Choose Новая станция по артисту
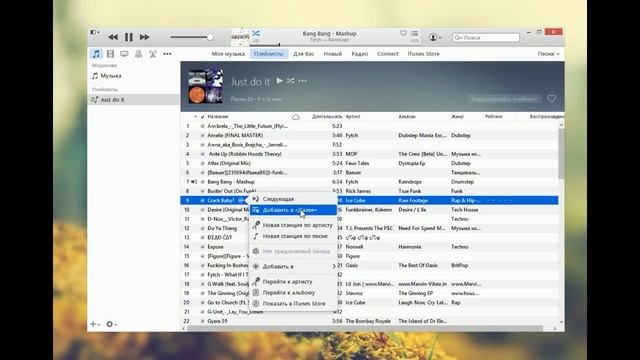 293,225
